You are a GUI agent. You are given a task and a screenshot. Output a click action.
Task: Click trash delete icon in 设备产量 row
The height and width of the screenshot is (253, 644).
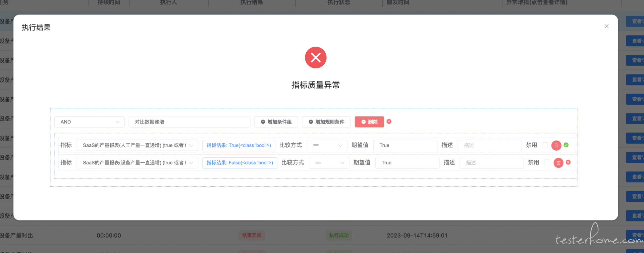558,163
